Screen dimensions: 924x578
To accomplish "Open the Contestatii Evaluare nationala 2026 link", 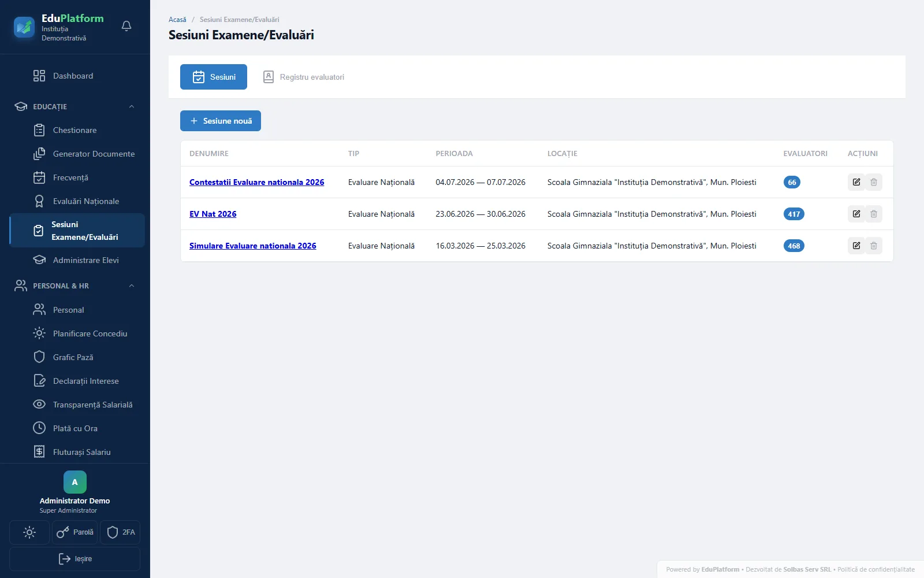I will [x=257, y=182].
